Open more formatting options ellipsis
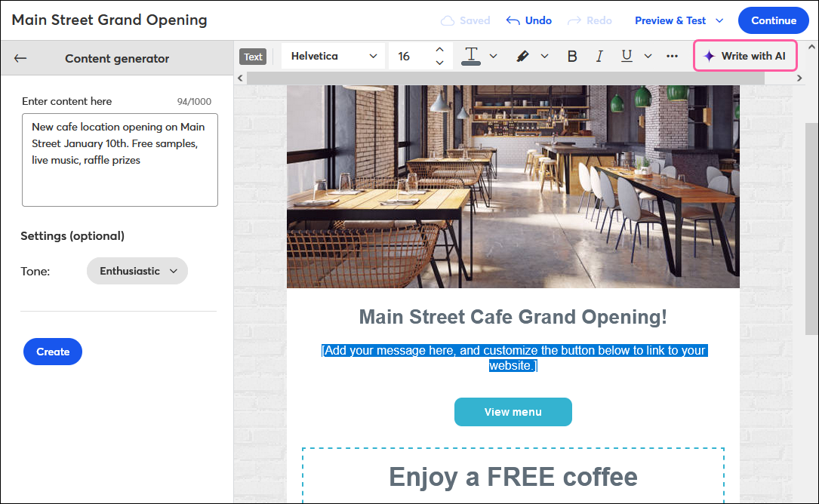Viewport: 819px width, 504px height. (673, 56)
